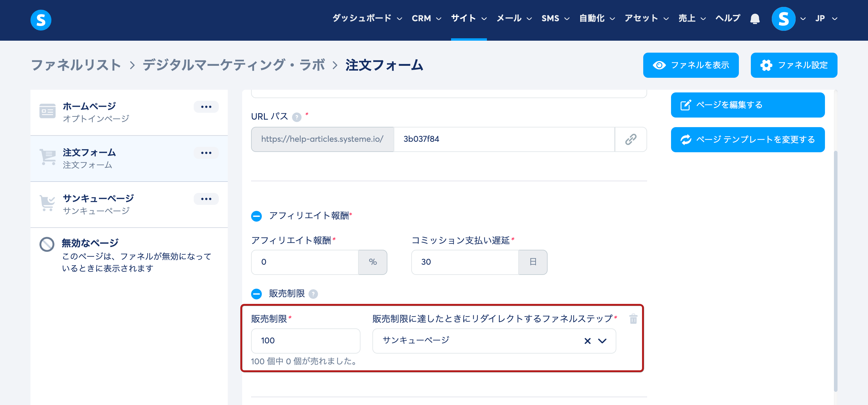Click the ファネルを表示 button
The height and width of the screenshot is (405, 868).
tap(691, 65)
